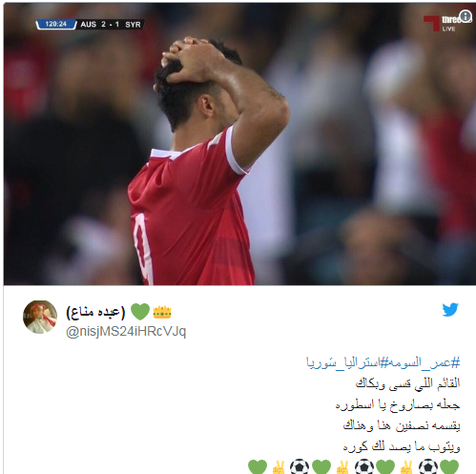Click the rightmost green heart in emoji row
Screen dimensions: 476x474
(x=449, y=467)
